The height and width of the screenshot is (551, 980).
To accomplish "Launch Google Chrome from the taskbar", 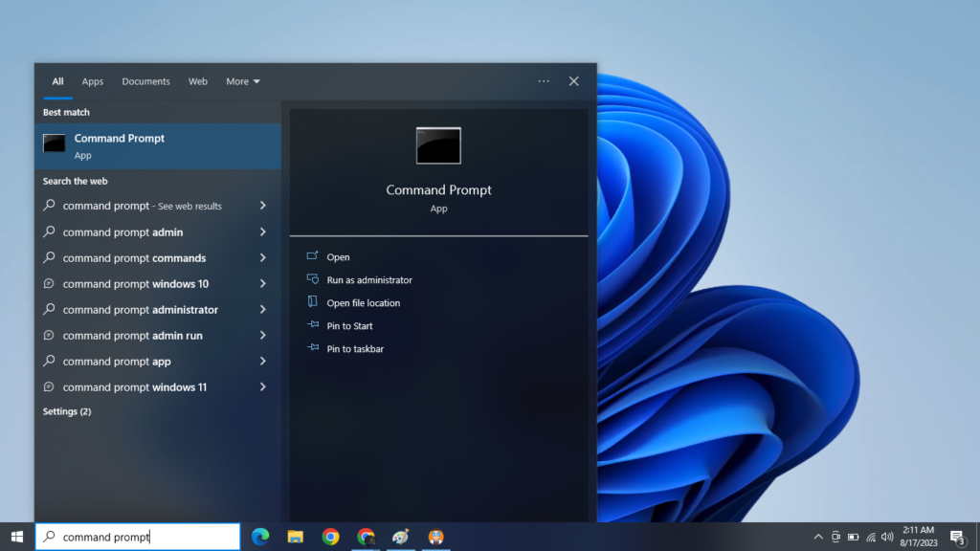I will click(x=330, y=538).
